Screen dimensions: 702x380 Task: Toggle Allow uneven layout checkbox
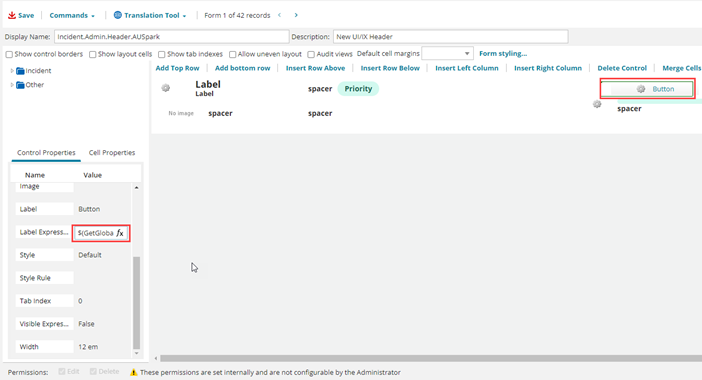232,54
